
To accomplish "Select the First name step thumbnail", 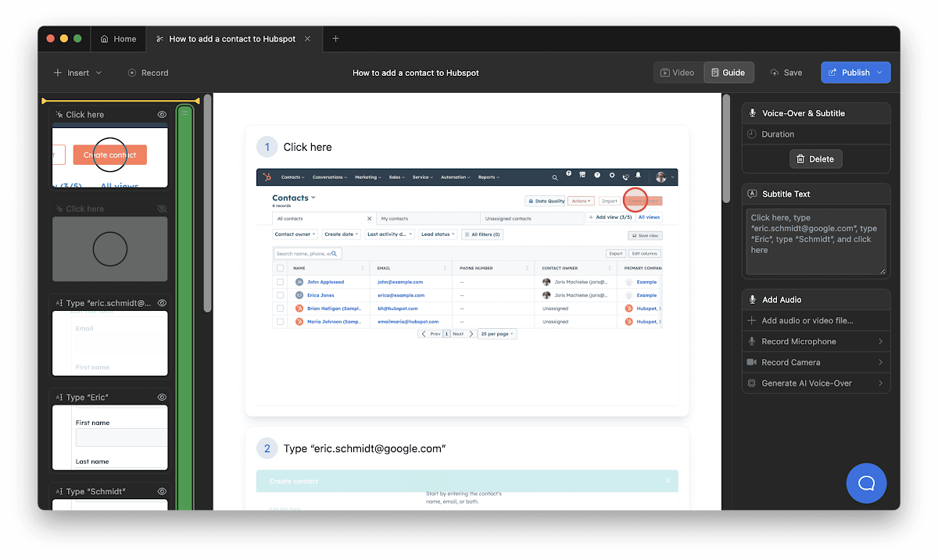I will coord(110,437).
